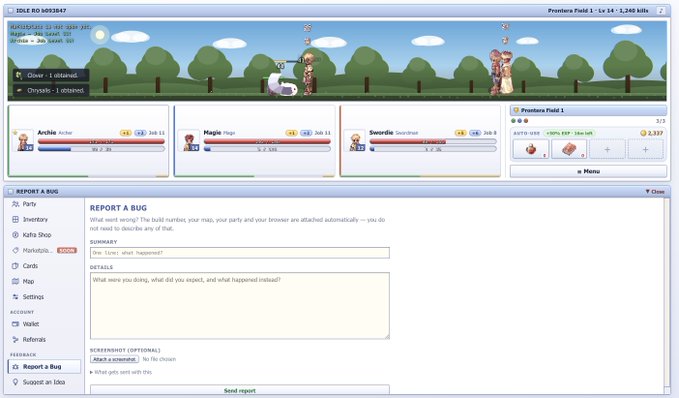Click the Report a Bug panel scrollbar

coord(667,294)
